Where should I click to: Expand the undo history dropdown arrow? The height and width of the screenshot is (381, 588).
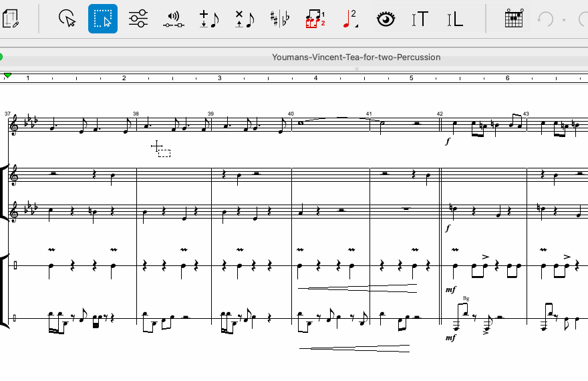[564, 20]
